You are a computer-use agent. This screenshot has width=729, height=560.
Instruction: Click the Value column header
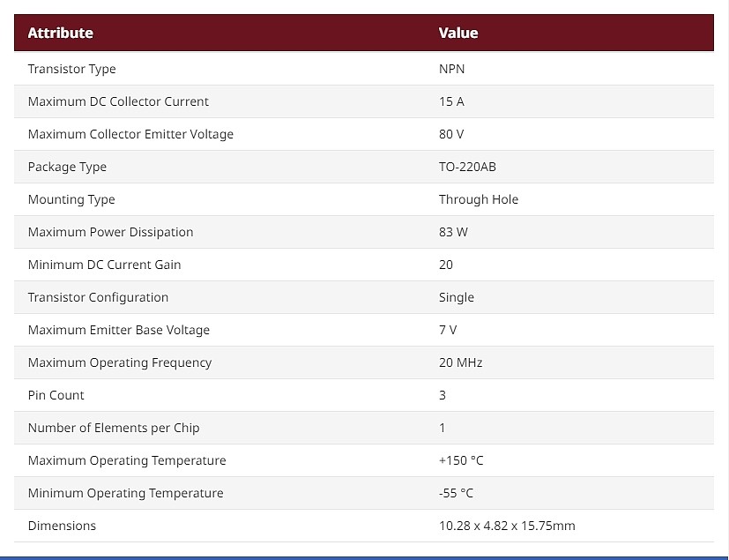(x=458, y=33)
